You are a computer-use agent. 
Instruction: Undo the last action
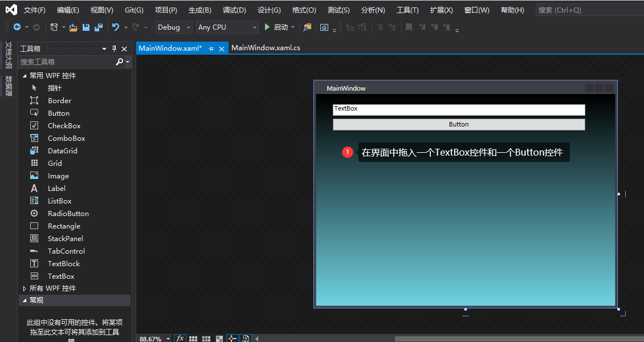[116, 27]
